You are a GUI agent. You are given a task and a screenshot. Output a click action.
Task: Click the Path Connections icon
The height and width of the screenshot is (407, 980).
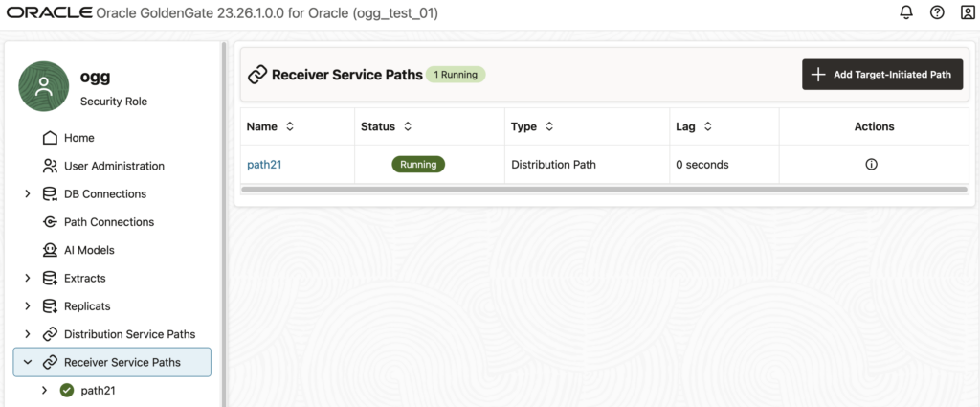tap(50, 222)
